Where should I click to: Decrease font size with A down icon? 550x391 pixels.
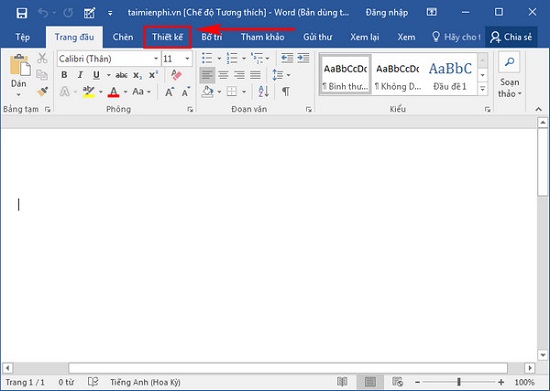tap(186, 92)
